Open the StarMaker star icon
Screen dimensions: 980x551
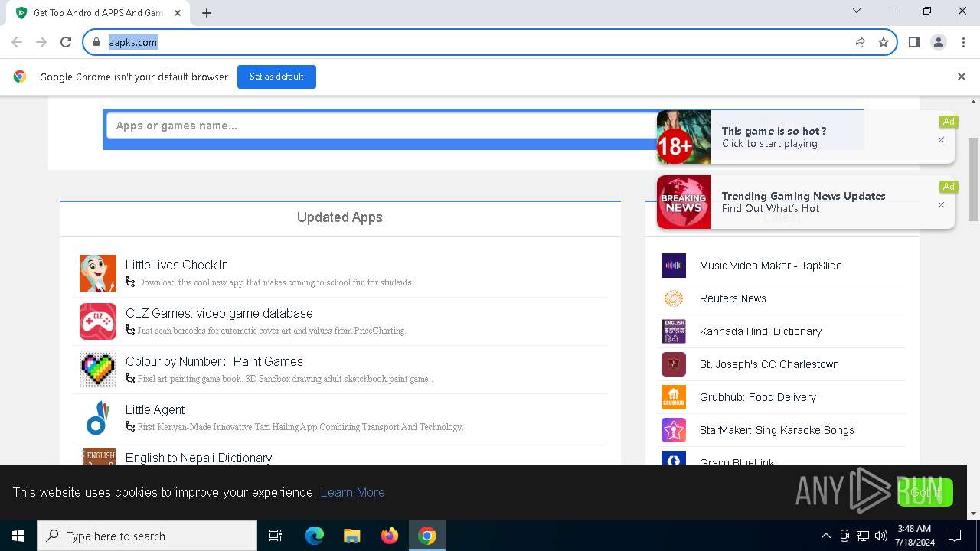tap(674, 430)
